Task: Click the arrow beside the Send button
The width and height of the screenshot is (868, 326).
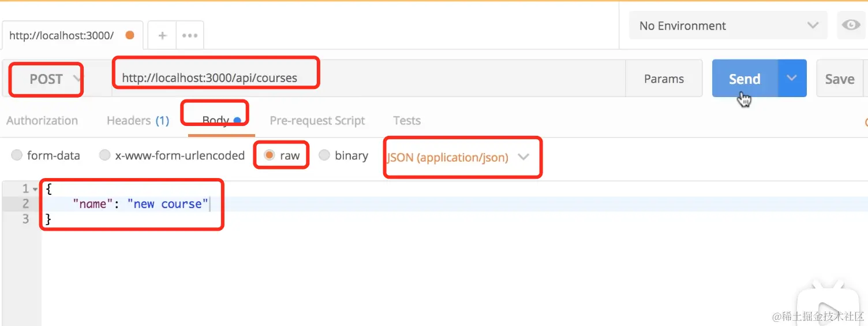Action: tap(792, 79)
